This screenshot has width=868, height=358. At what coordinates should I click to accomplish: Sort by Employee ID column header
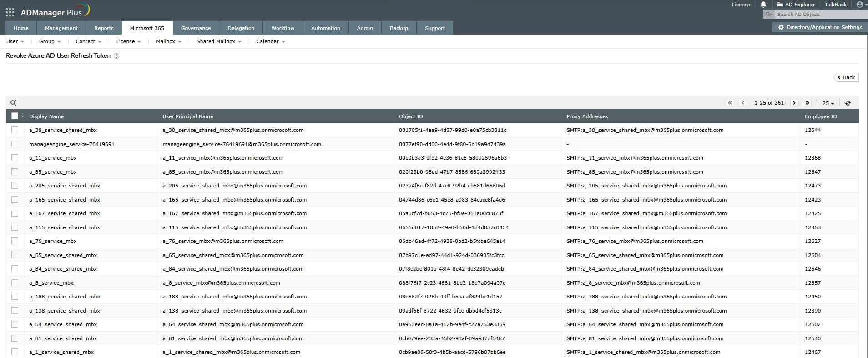pos(821,116)
